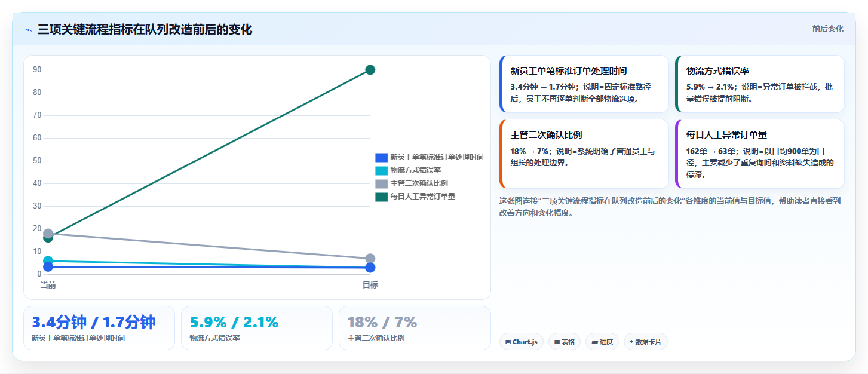
Task: Click the Chart.js tag icon
Action: point(508,342)
